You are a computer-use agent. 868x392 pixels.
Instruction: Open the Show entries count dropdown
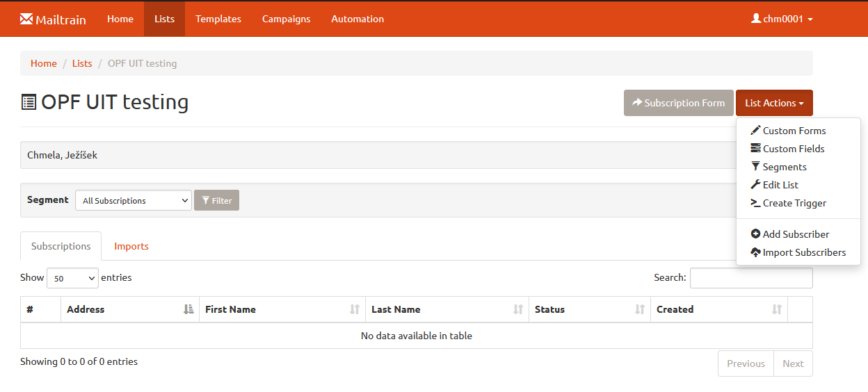coord(72,278)
